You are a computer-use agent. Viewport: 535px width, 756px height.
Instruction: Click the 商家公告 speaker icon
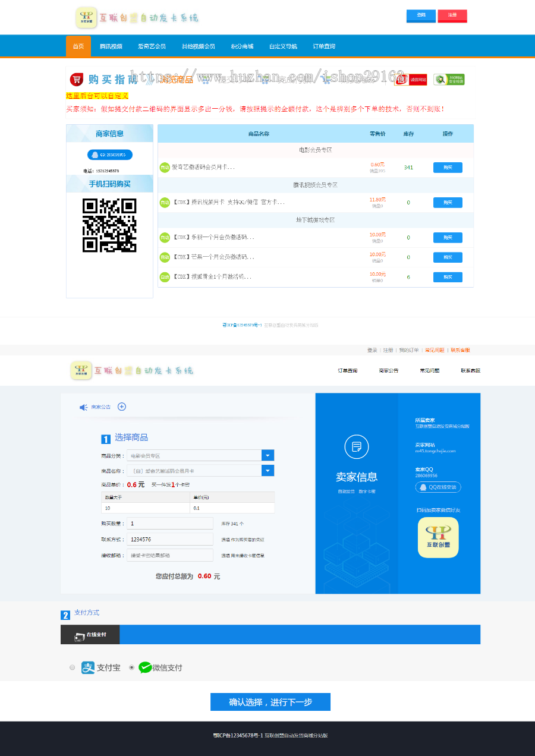click(x=83, y=407)
